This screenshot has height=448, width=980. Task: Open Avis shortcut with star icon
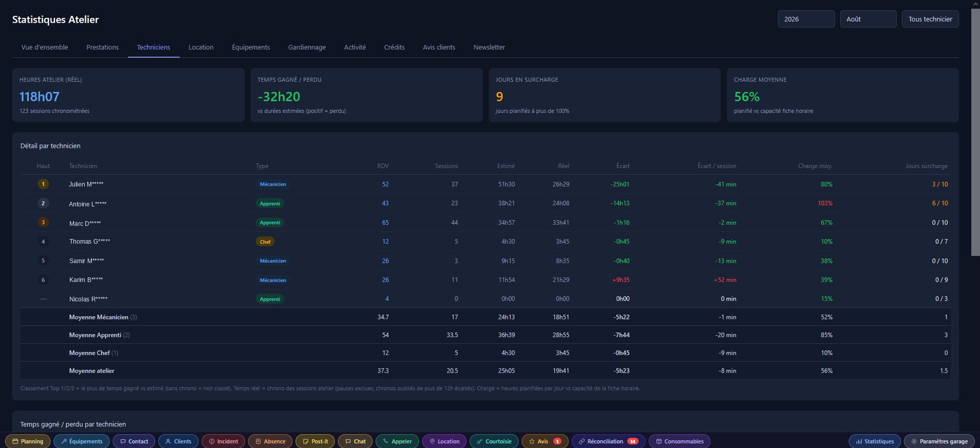545,441
